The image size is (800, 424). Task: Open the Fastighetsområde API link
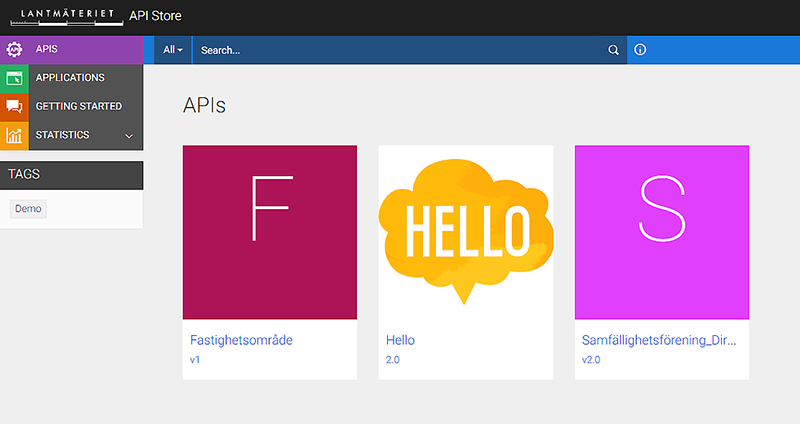pyautogui.click(x=241, y=340)
